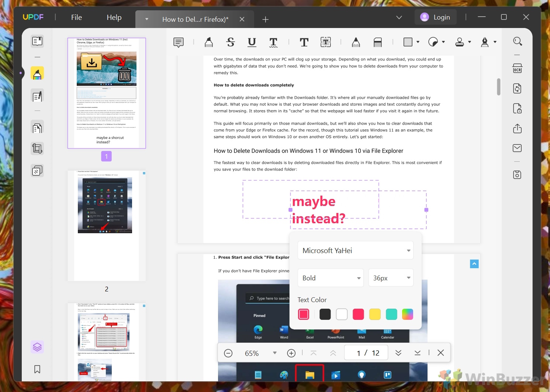The image size is (550, 392).
Task: Zoom out with the minus button
Action: click(228, 353)
